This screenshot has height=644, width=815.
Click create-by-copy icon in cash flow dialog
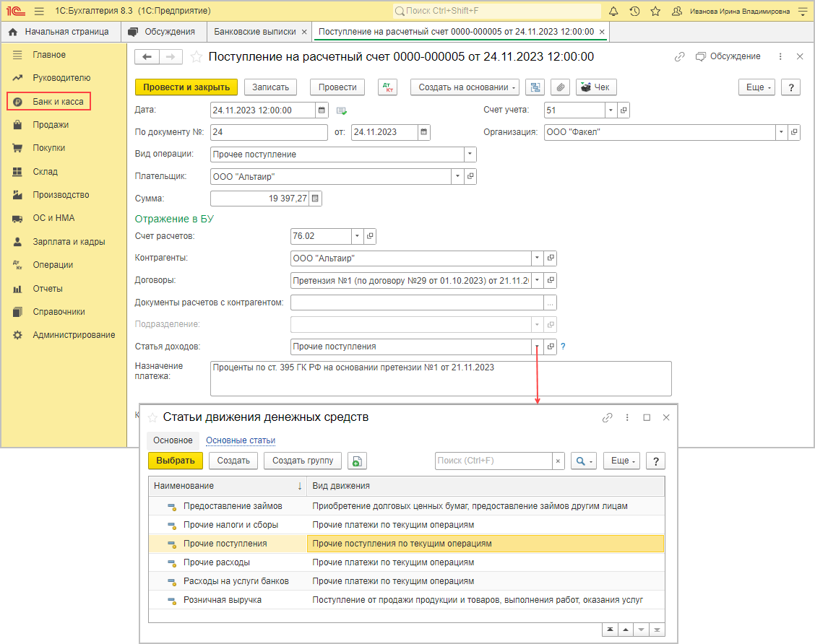(x=357, y=461)
